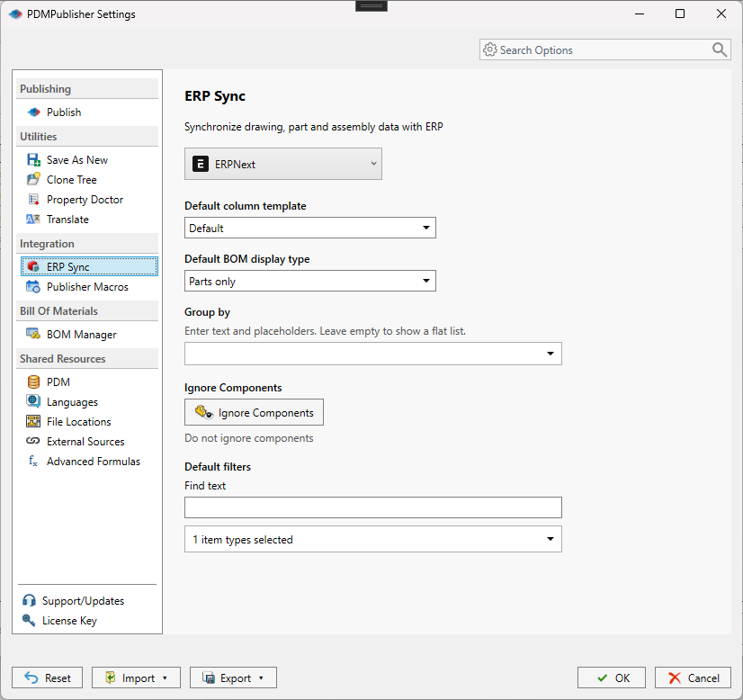The height and width of the screenshot is (700, 743).
Task: Click the gear icon in search box
Action: click(x=490, y=49)
